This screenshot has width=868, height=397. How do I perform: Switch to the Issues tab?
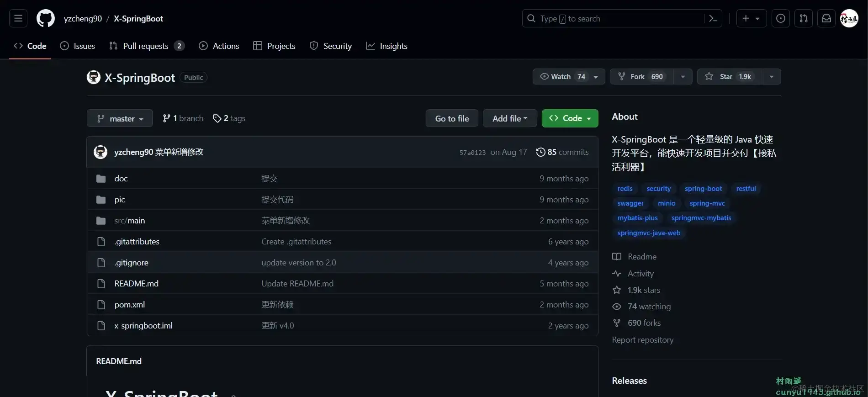point(78,46)
